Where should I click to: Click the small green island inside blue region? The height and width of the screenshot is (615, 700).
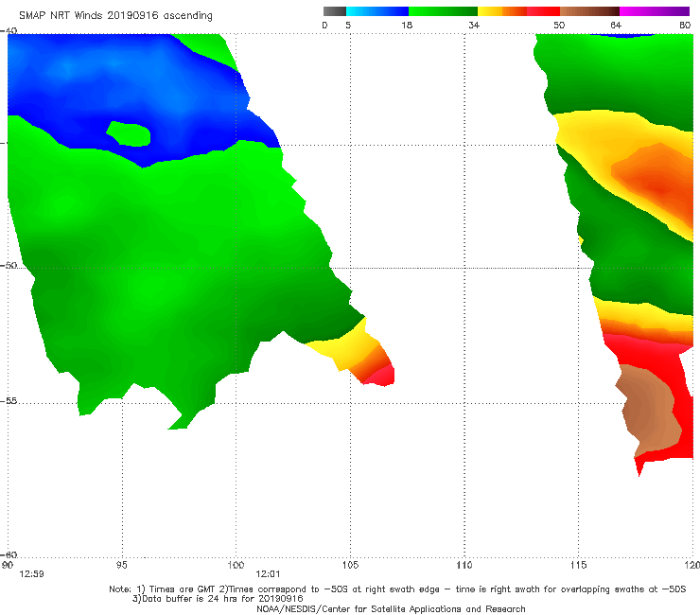click(x=129, y=133)
